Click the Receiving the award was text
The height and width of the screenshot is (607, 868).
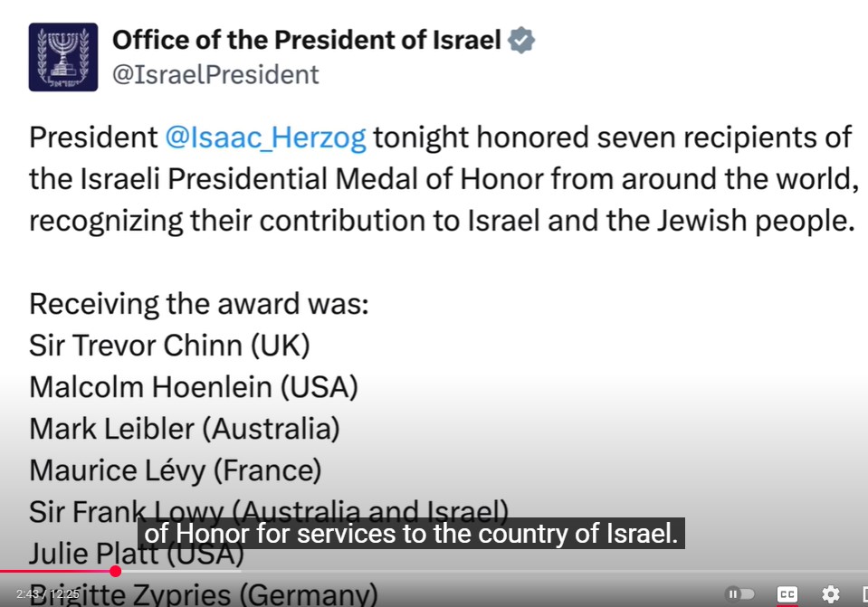point(198,304)
